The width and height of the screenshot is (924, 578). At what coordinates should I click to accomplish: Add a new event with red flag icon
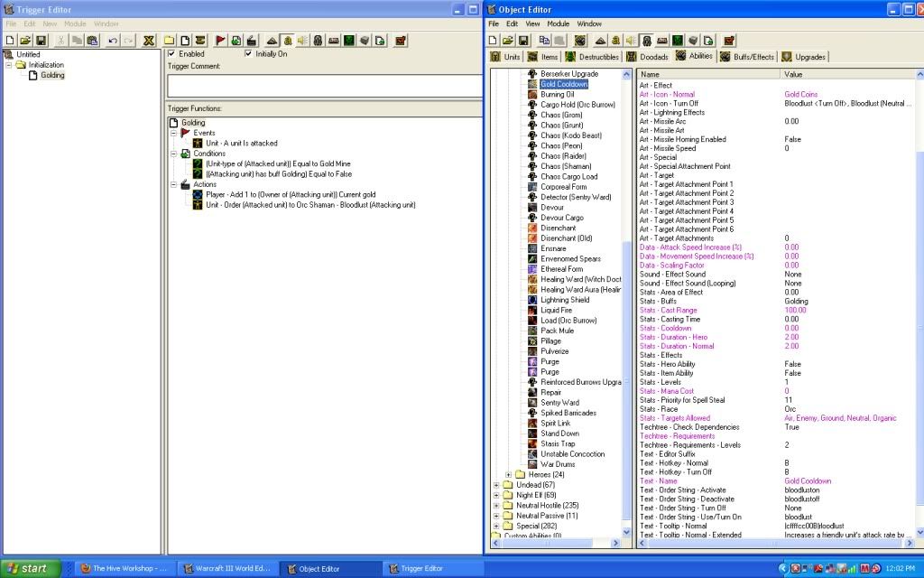pyautogui.click(x=220, y=40)
